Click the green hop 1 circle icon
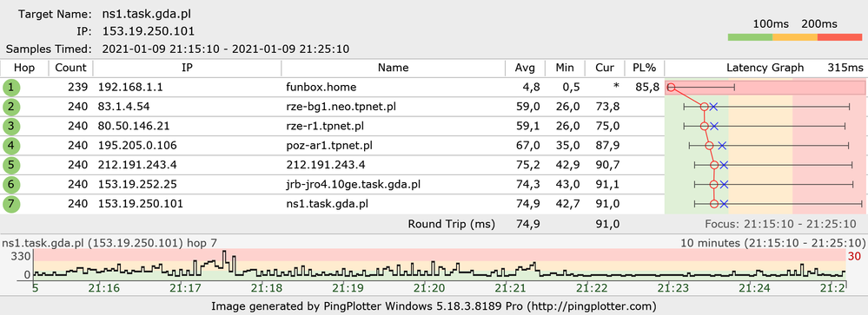The height and width of the screenshot is (315, 868). (x=11, y=88)
